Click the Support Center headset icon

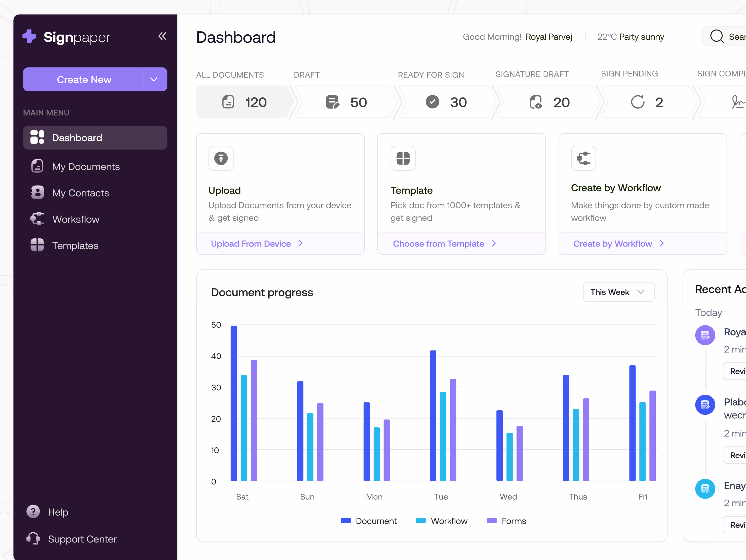[x=33, y=538]
